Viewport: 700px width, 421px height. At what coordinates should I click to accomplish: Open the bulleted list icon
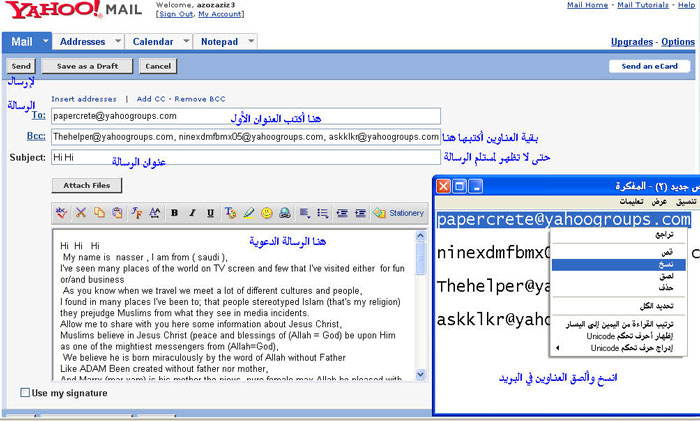click(x=323, y=213)
